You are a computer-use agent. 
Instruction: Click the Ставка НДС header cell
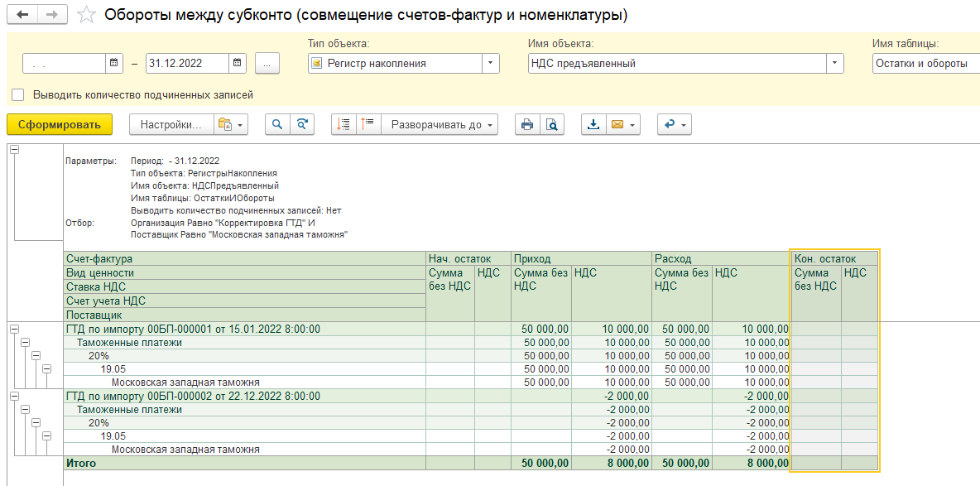coord(244,286)
